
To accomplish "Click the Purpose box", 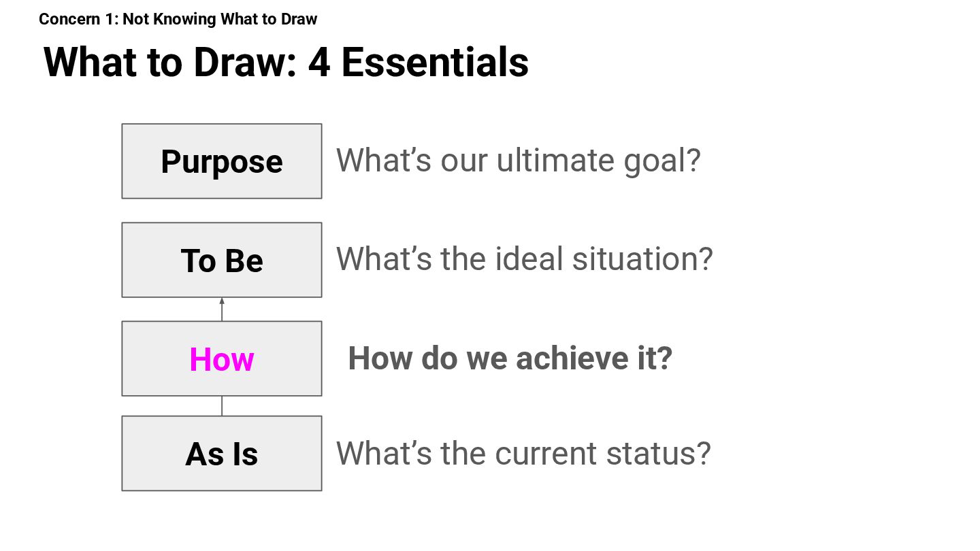I will [222, 161].
